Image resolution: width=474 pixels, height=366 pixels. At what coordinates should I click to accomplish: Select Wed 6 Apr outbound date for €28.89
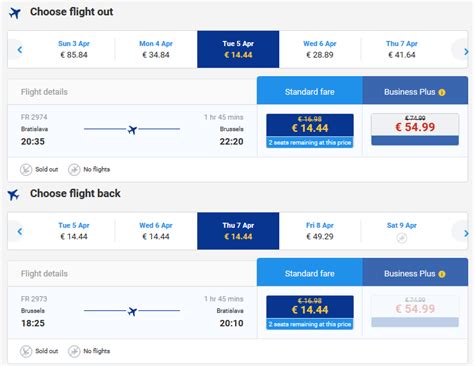point(320,49)
